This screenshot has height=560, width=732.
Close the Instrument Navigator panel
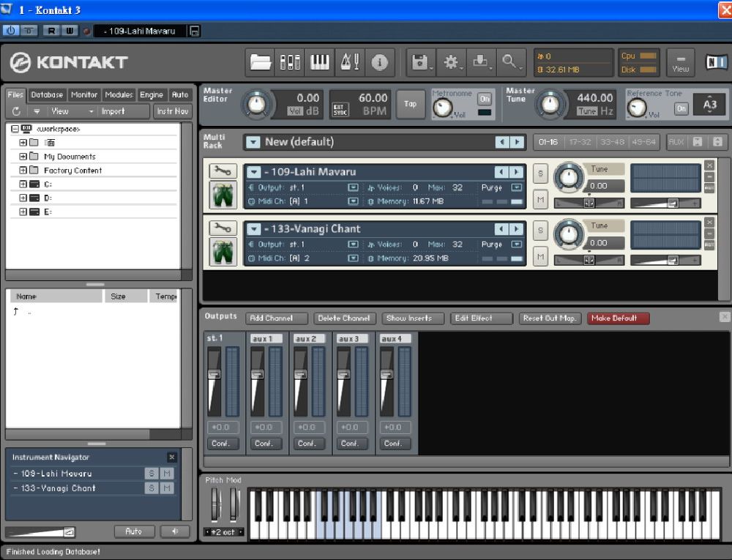pos(172,457)
